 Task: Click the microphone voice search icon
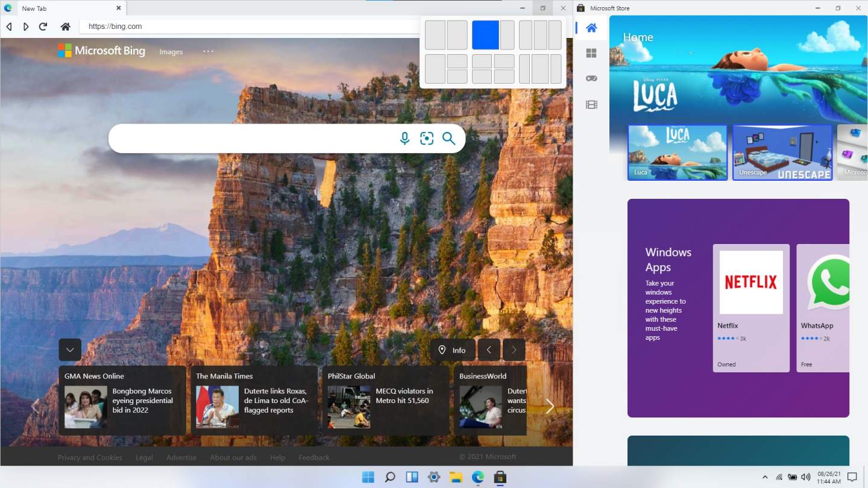pos(404,139)
